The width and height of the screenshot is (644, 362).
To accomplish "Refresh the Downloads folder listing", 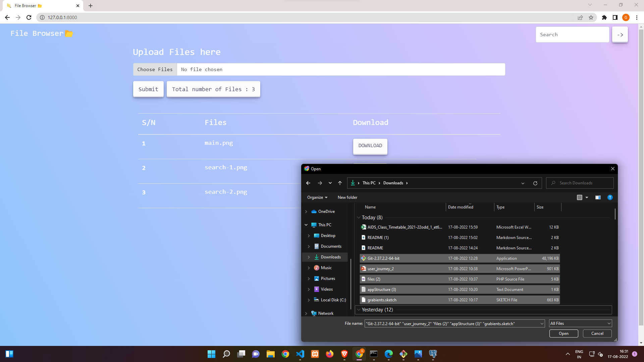I will tap(535, 183).
